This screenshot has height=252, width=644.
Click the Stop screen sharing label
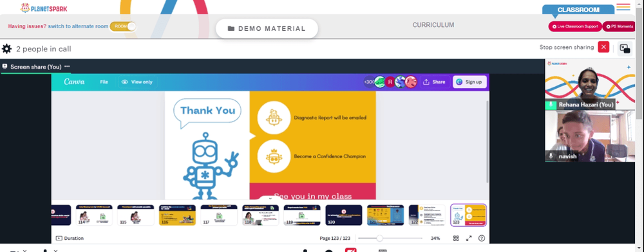pyautogui.click(x=566, y=47)
